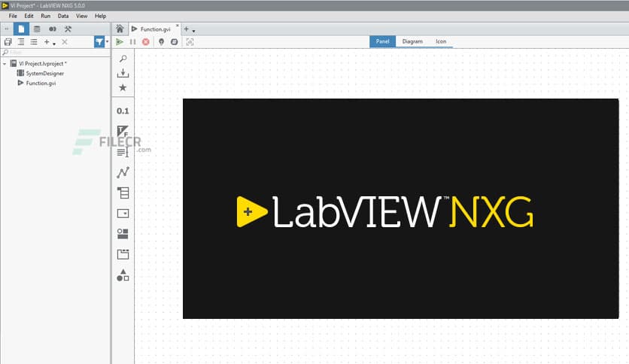Open the Data menu
This screenshot has width=629, height=364.
pyautogui.click(x=63, y=16)
